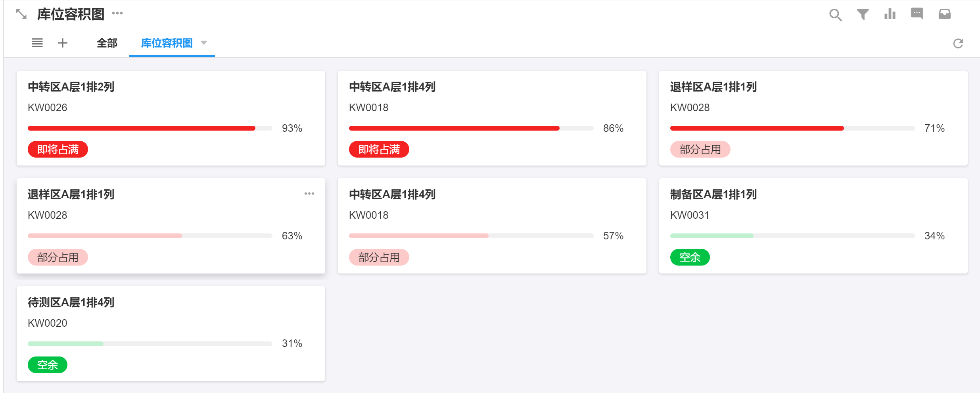Viewport: 980px width, 393px height.
Task: Open the comments speech bubble icon
Action: 917,14
